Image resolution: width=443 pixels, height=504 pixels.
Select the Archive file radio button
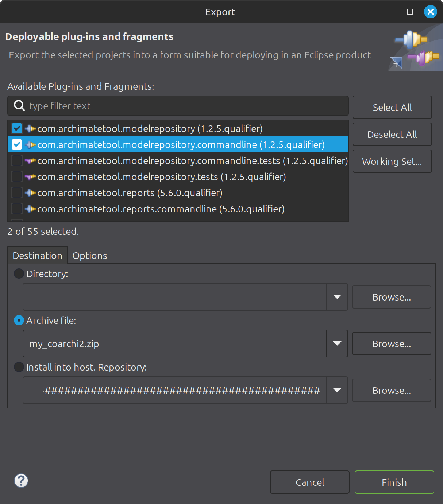[x=19, y=320]
